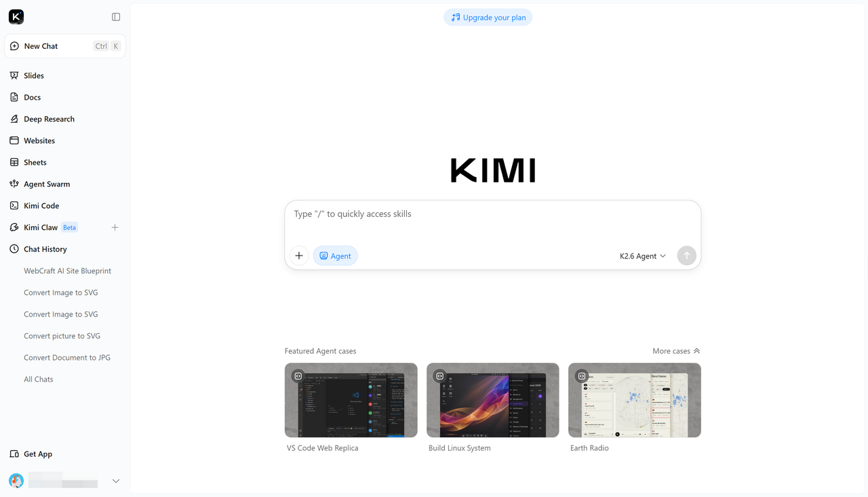
Task: Click the Build Linux System caption
Action: pos(459,448)
